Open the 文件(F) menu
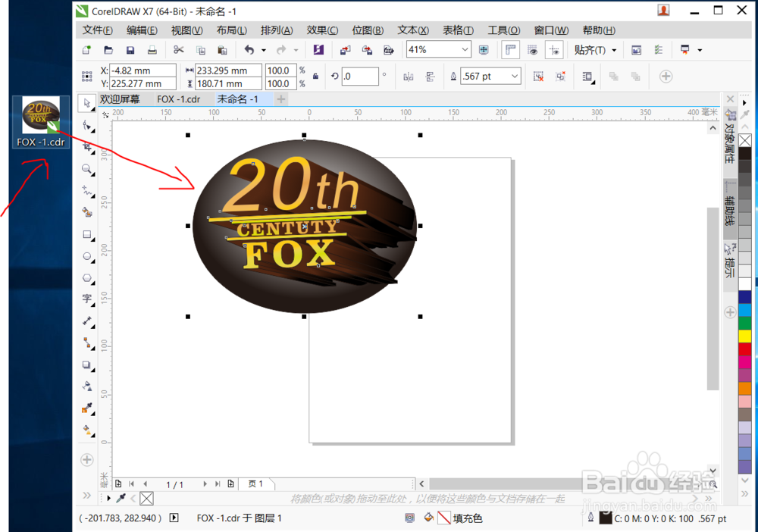 pyautogui.click(x=97, y=30)
